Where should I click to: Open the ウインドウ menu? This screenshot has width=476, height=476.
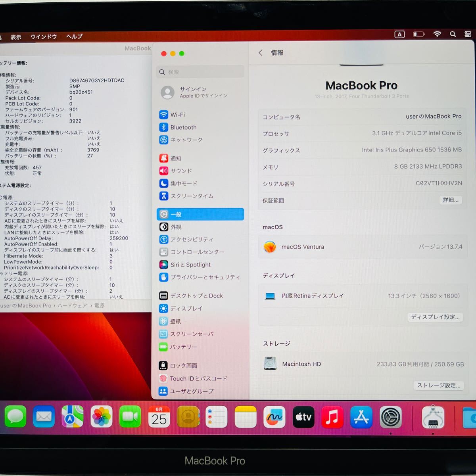click(x=44, y=37)
